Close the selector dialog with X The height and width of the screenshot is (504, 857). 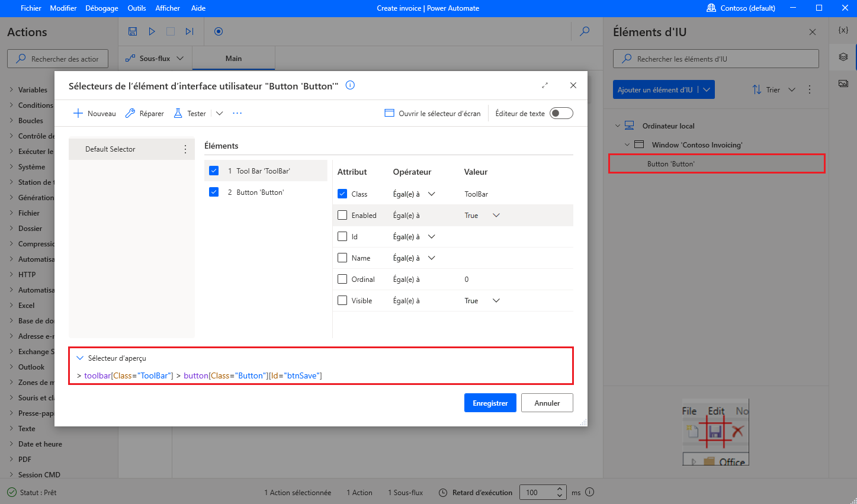point(573,85)
